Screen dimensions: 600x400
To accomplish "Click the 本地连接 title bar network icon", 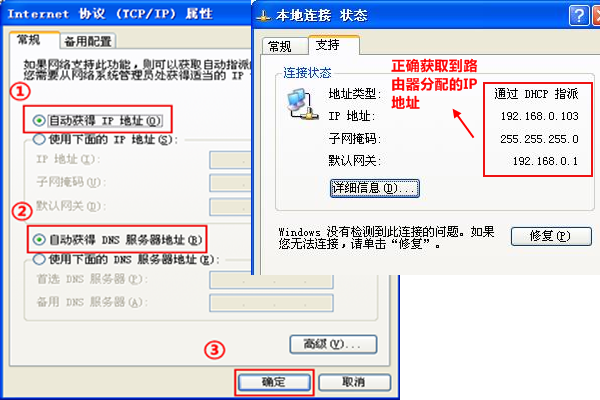I will (263, 16).
